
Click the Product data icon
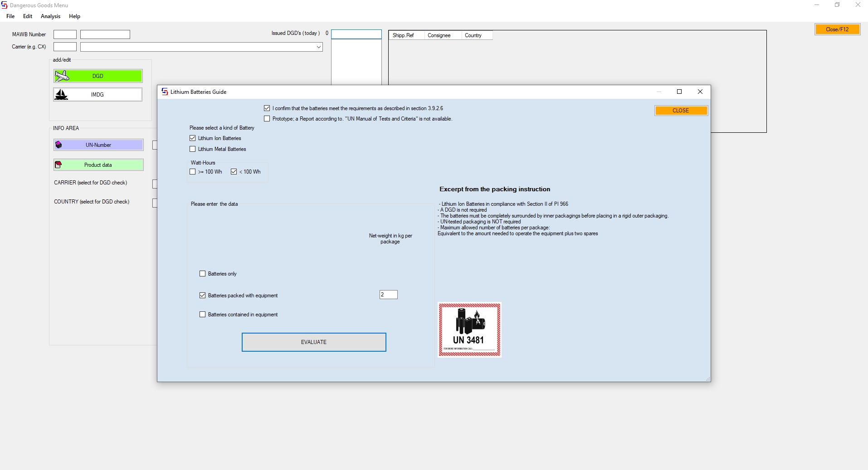tap(58, 165)
